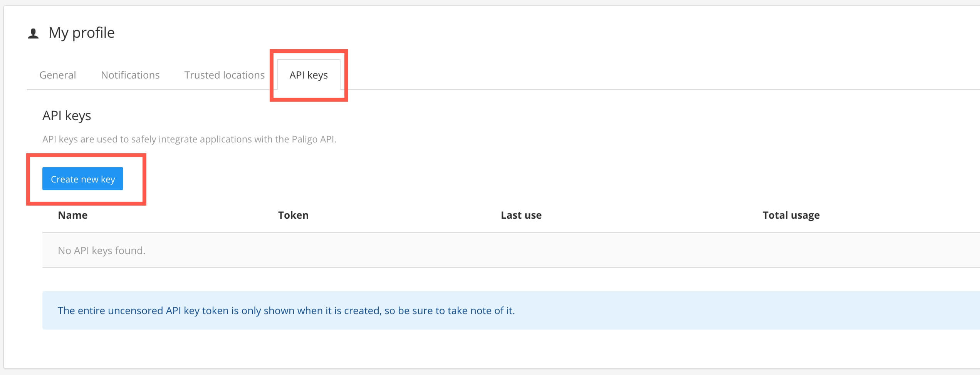Click the API keys description text

190,139
